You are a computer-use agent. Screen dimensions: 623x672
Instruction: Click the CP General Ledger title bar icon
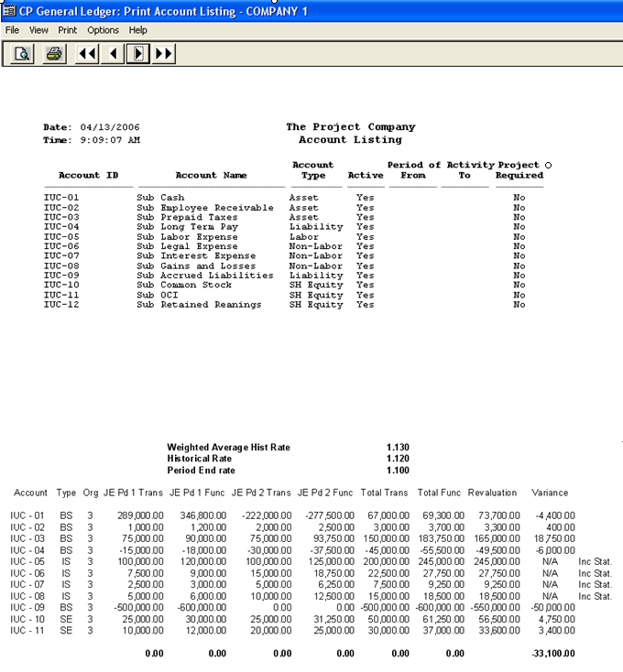pyautogui.click(x=9, y=9)
